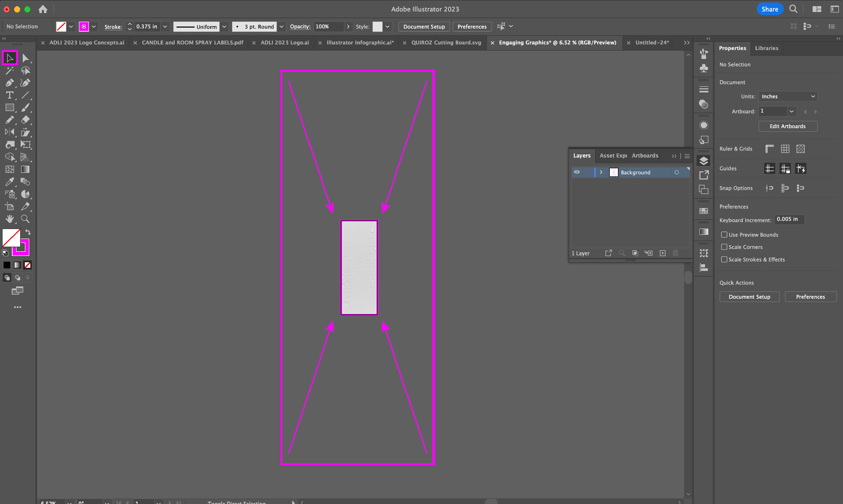This screenshot has height=504, width=843.
Task: Select the Eyedropper tool
Action: [x=9, y=182]
